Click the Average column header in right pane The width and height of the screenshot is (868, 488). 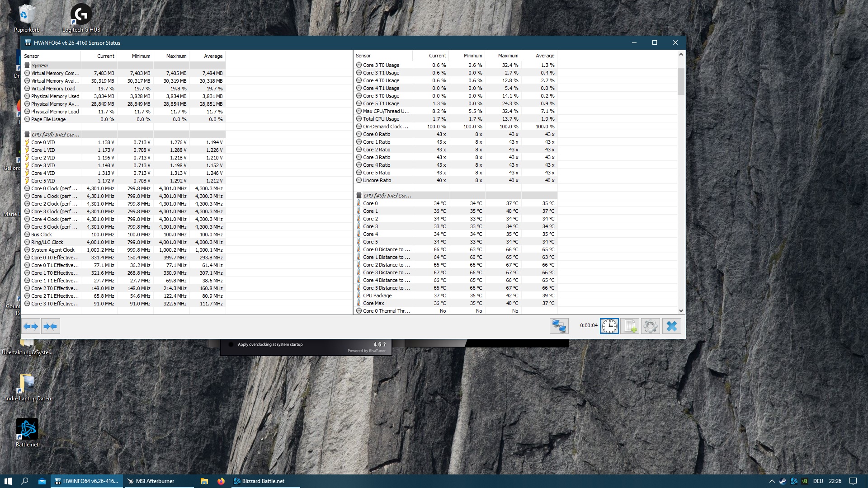[x=544, y=56]
